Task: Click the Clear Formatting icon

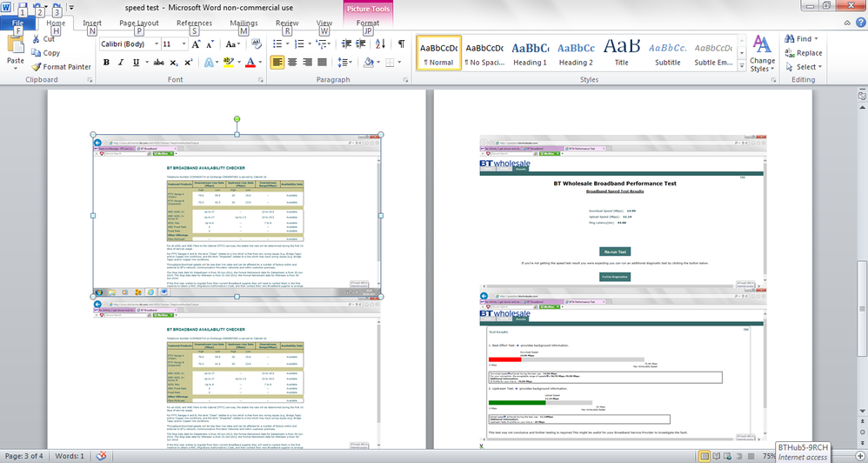Action: click(x=256, y=44)
